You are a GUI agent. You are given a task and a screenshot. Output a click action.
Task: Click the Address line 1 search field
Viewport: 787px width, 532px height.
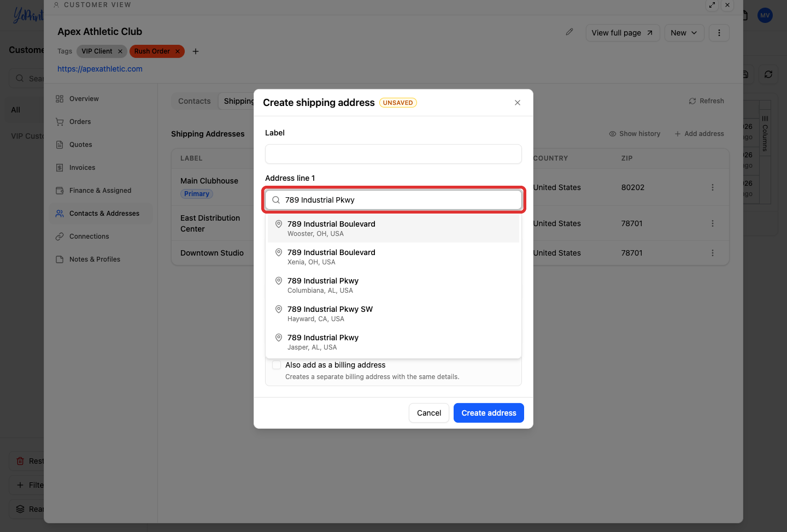pos(393,200)
